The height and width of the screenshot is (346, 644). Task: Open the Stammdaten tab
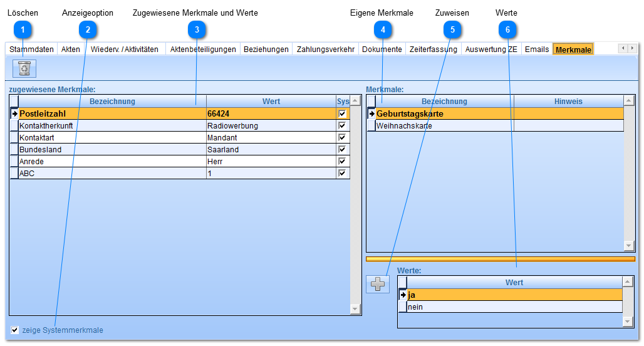[31, 50]
